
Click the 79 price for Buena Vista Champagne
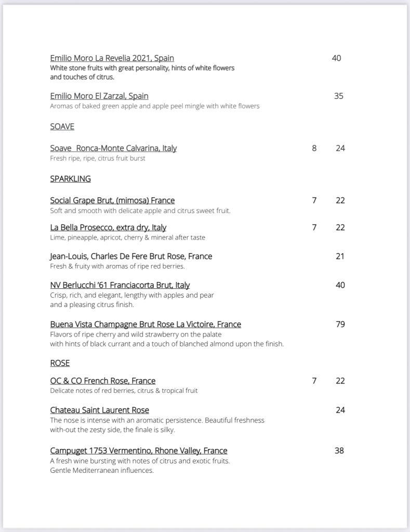coord(340,325)
